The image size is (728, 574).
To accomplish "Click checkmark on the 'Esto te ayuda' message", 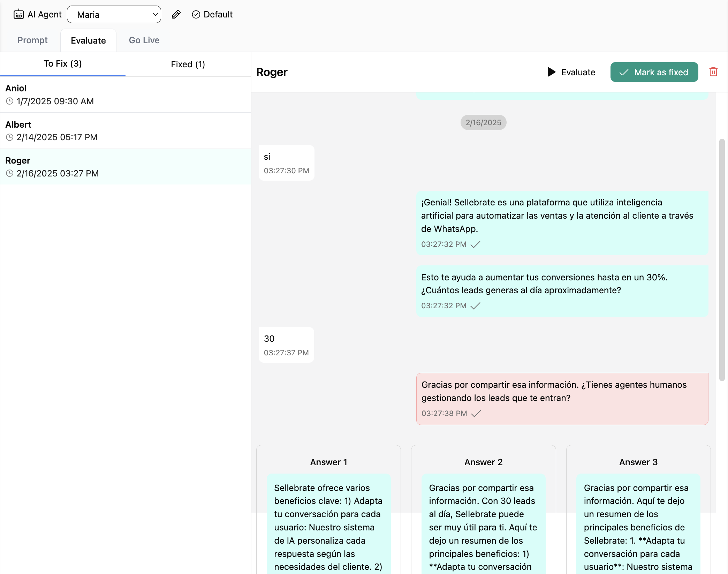I will click(x=475, y=306).
